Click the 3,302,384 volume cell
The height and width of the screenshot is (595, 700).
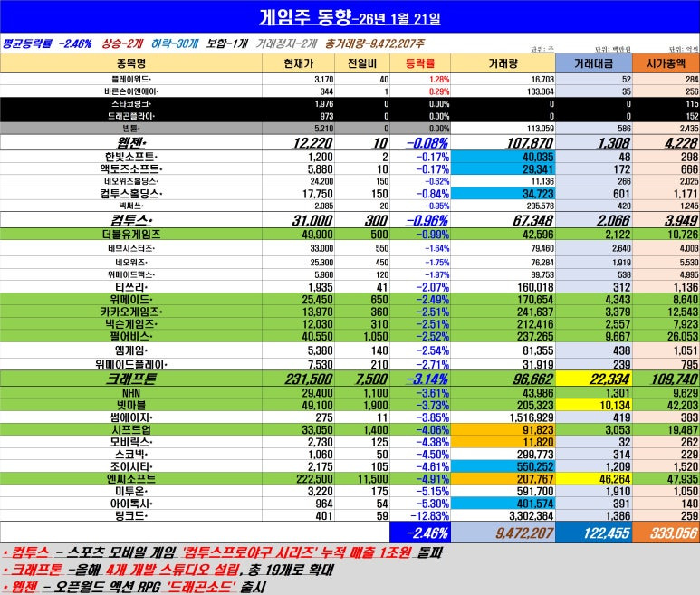(503, 515)
